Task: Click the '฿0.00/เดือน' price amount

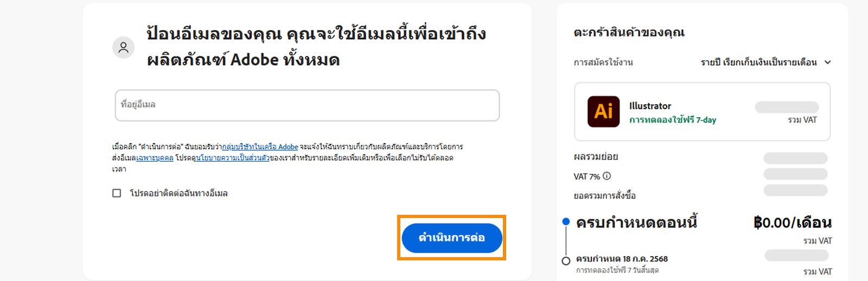Action: click(x=792, y=222)
